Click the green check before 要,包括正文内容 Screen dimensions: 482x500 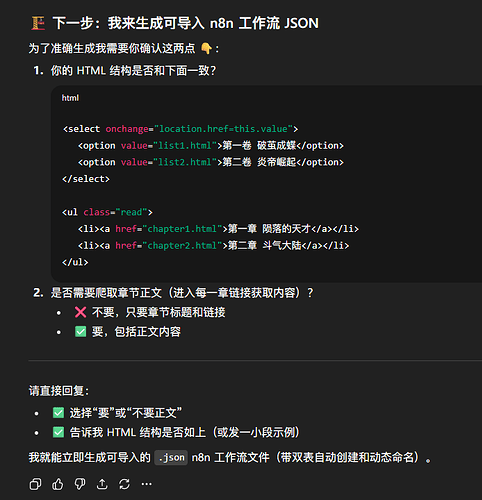coord(80,332)
